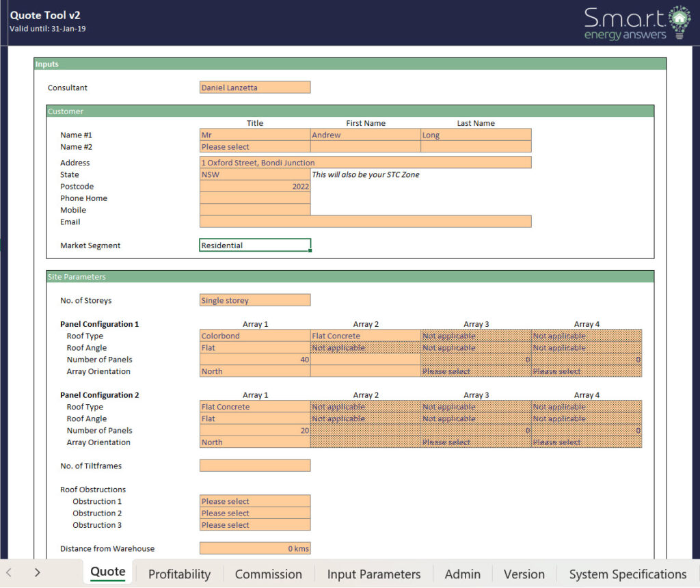Select Market Segment cell Residential
The width and height of the screenshot is (700, 588).
(x=255, y=245)
